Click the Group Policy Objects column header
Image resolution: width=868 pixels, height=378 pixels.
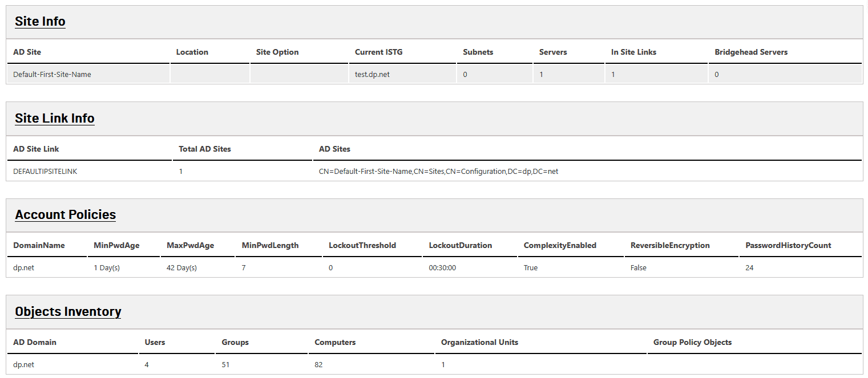[692, 342]
